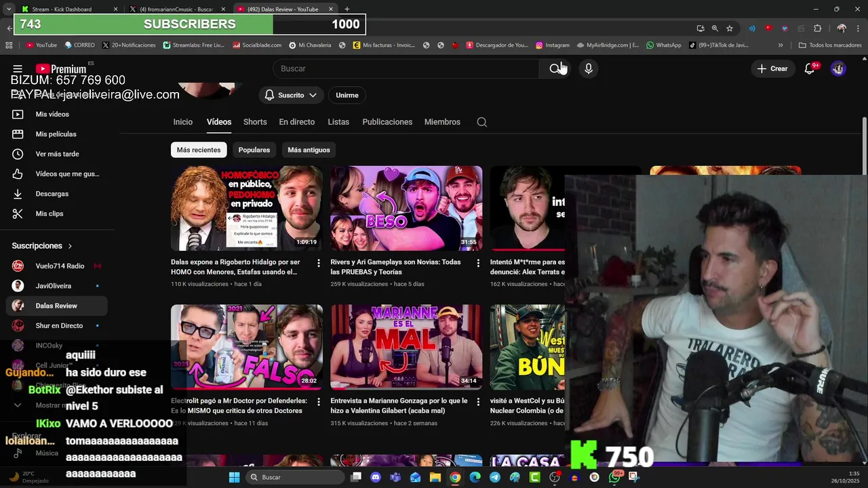The width and height of the screenshot is (868, 488).
Task: Click the Windows Start button
Action: pyautogui.click(x=234, y=477)
